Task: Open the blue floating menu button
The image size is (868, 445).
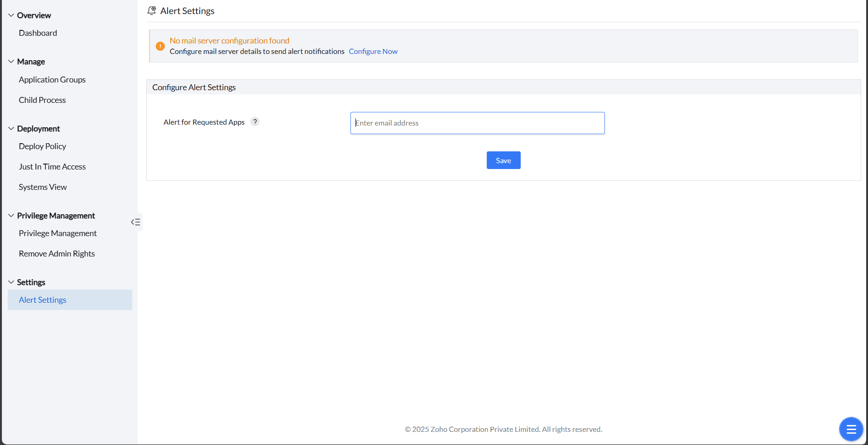Action: coord(851,429)
